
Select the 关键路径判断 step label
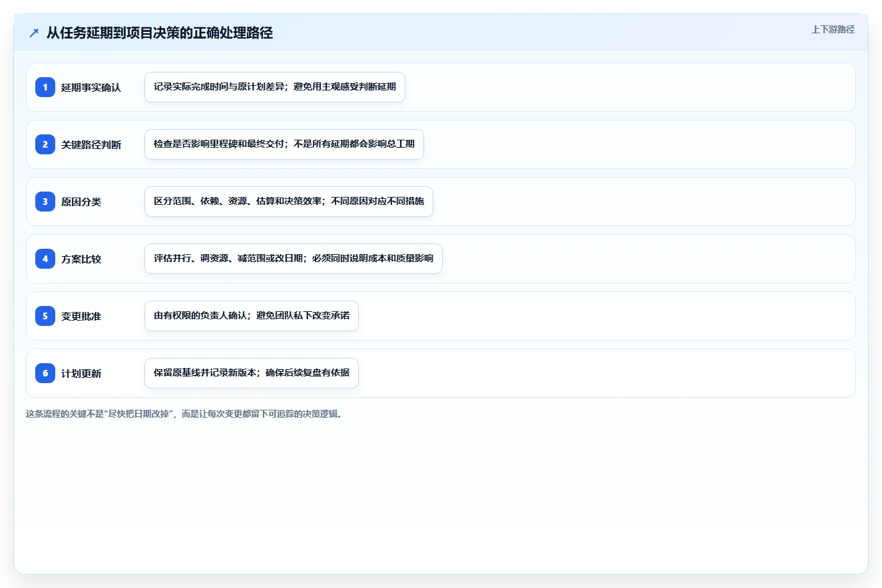pyautogui.click(x=91, y=144)
